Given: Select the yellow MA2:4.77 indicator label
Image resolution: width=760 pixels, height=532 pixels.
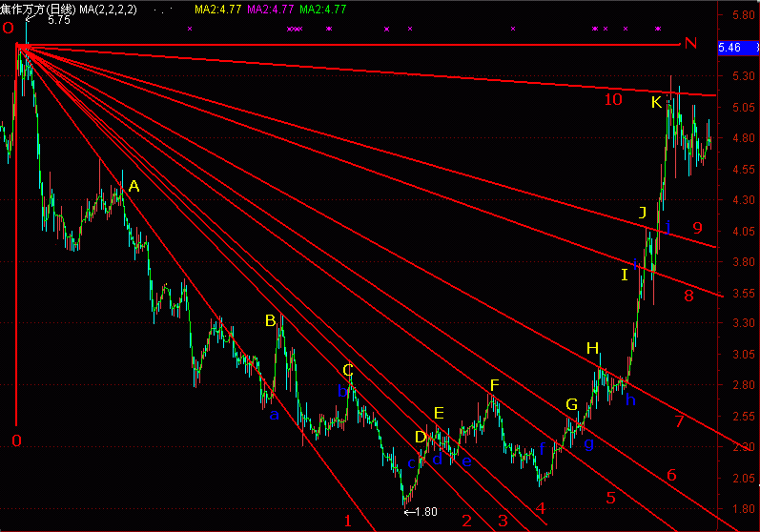Looking at the screenshot, I should (x=217, y=10).
